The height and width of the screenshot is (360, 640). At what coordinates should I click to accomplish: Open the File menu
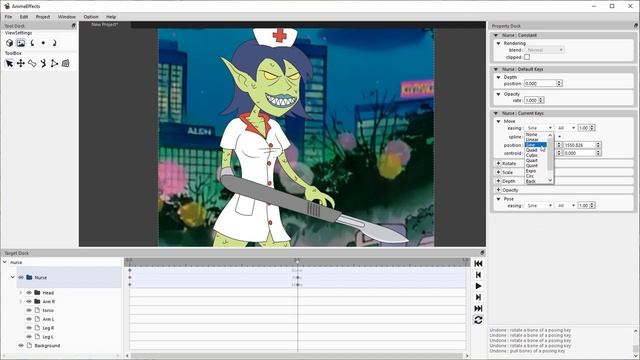(x=8, y=17)
